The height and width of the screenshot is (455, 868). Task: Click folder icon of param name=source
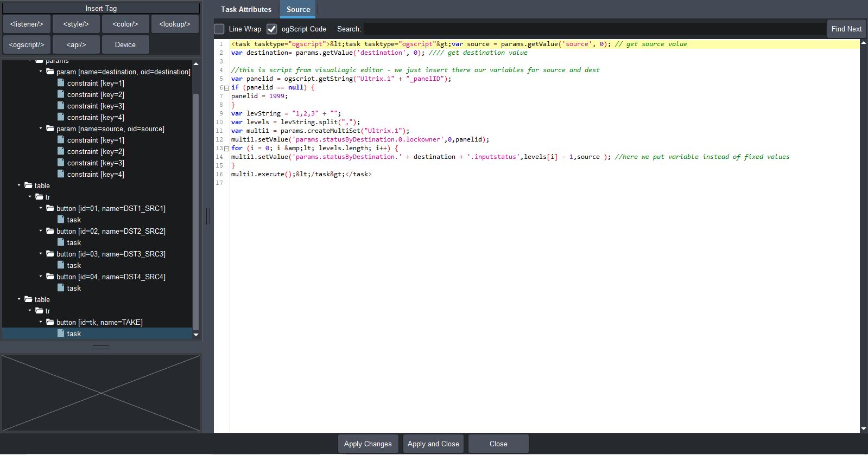(50, 129)
